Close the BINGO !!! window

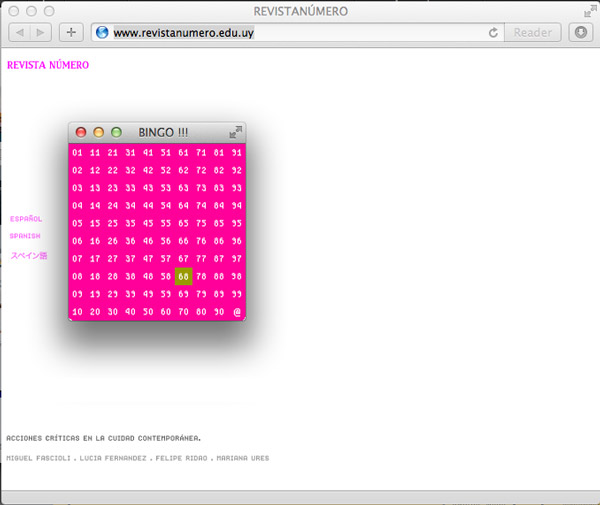(81, 132)
